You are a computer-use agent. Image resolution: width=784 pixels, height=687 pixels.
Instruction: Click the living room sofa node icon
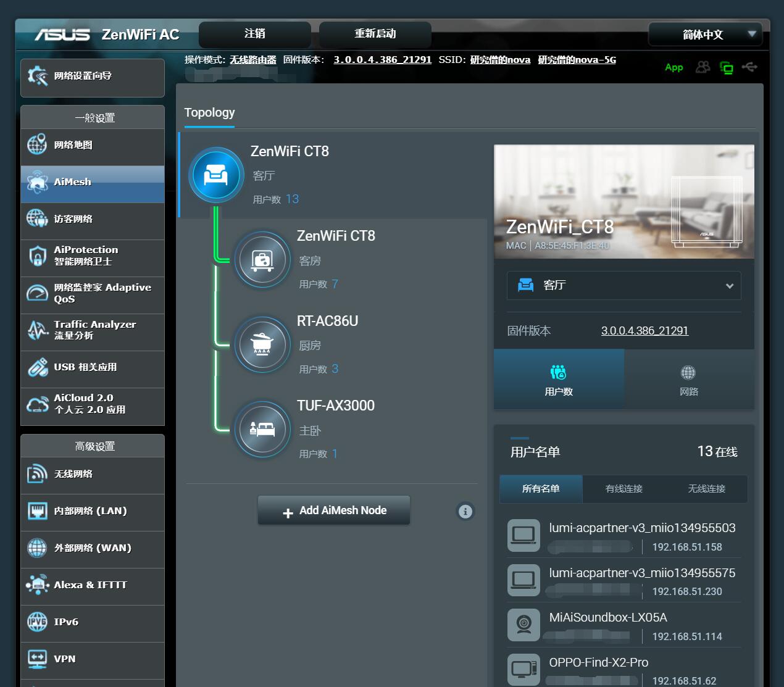click(x=215, y=175)
